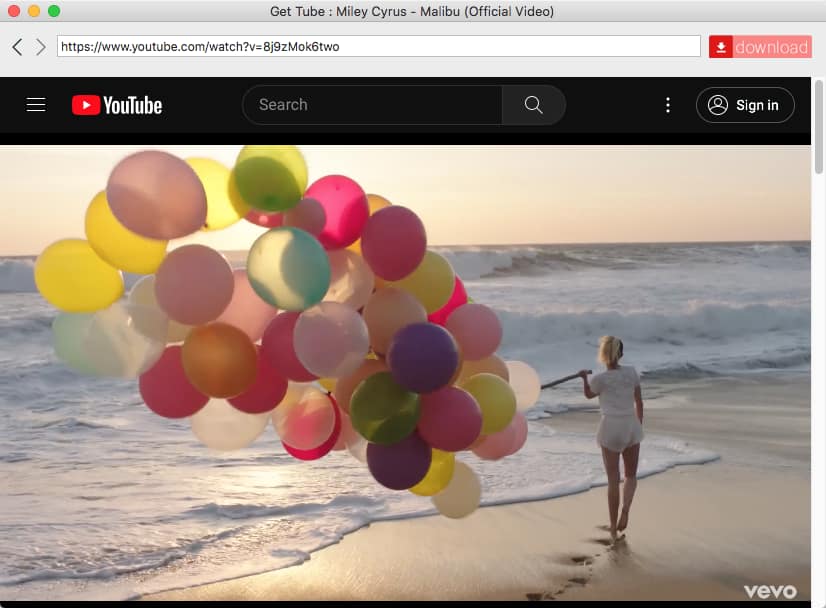
Task: Reveal more actions with the vertical dots
Action: (x=668, y=104)
